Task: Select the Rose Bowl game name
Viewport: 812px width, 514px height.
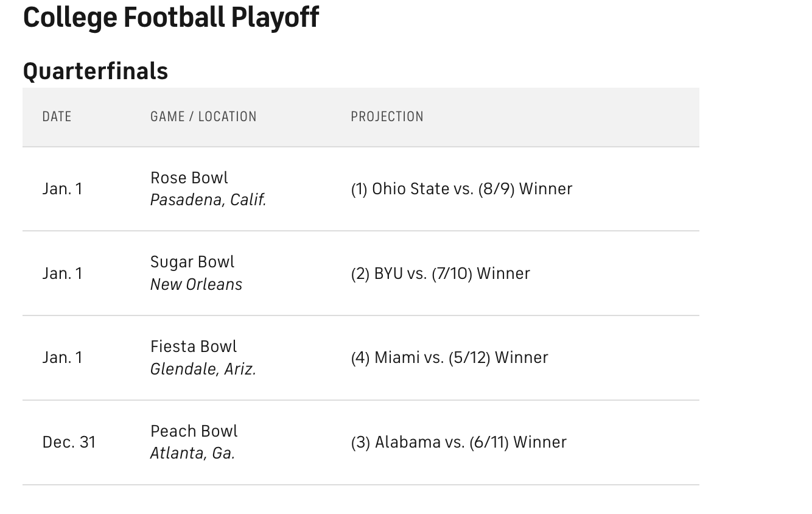Action: coord(189,178)
